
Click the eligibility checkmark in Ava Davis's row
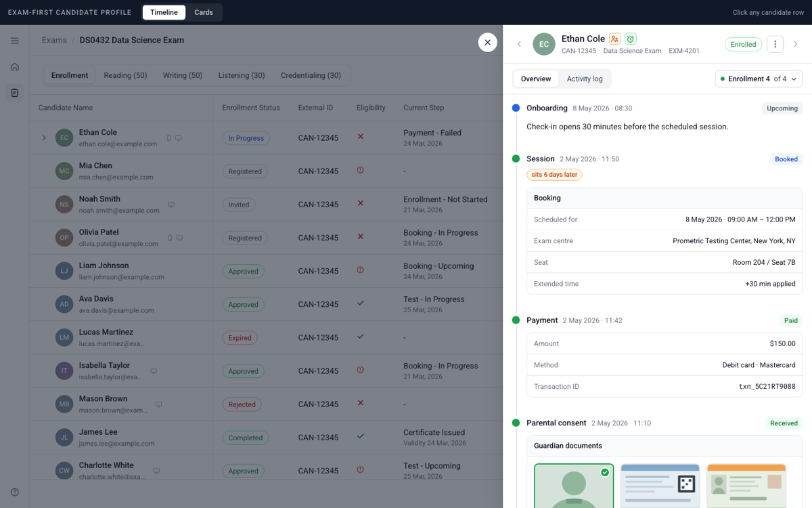click(361, 303)
